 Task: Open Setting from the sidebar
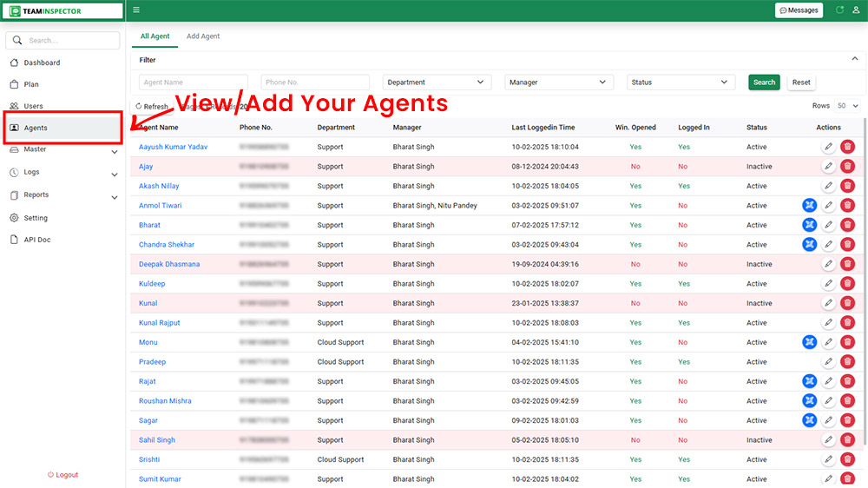[36, 218]
